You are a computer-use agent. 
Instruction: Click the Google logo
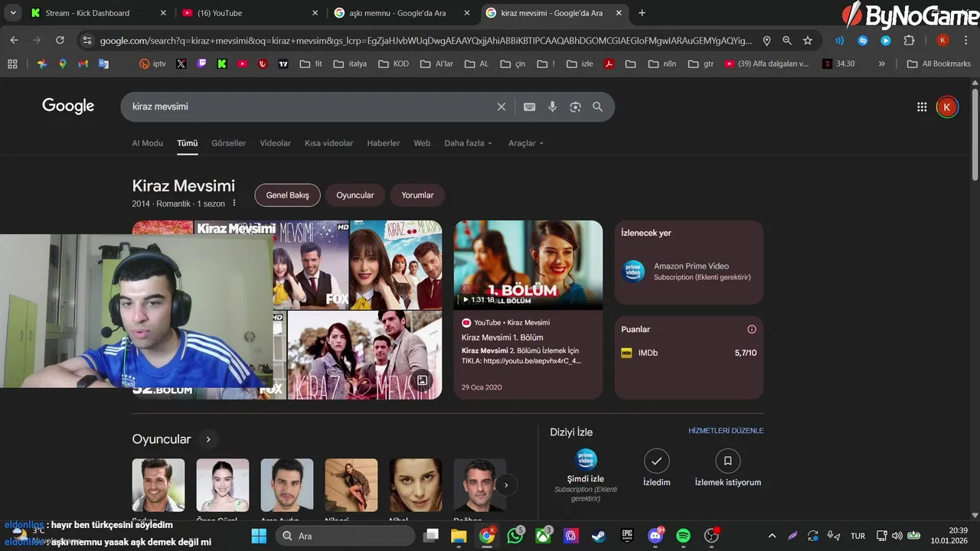68,106
